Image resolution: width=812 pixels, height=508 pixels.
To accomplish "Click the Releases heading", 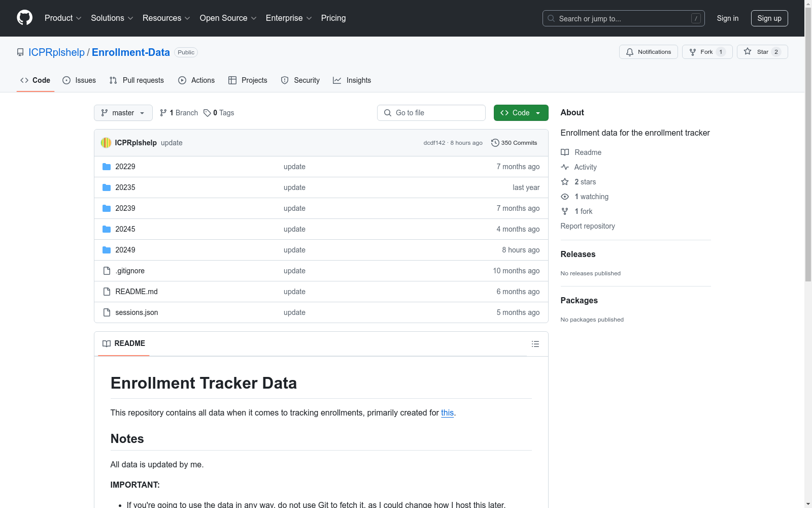I will (x=578, y=254).
